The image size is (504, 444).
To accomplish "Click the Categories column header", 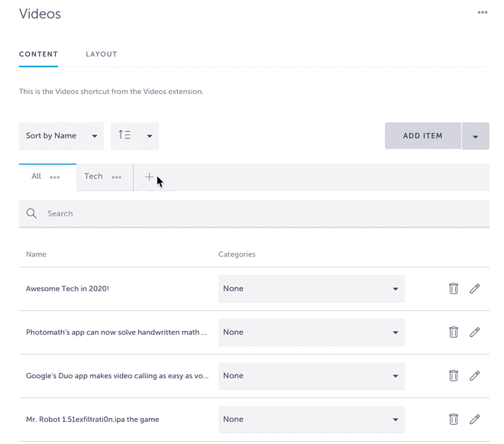I will [237, 254].
